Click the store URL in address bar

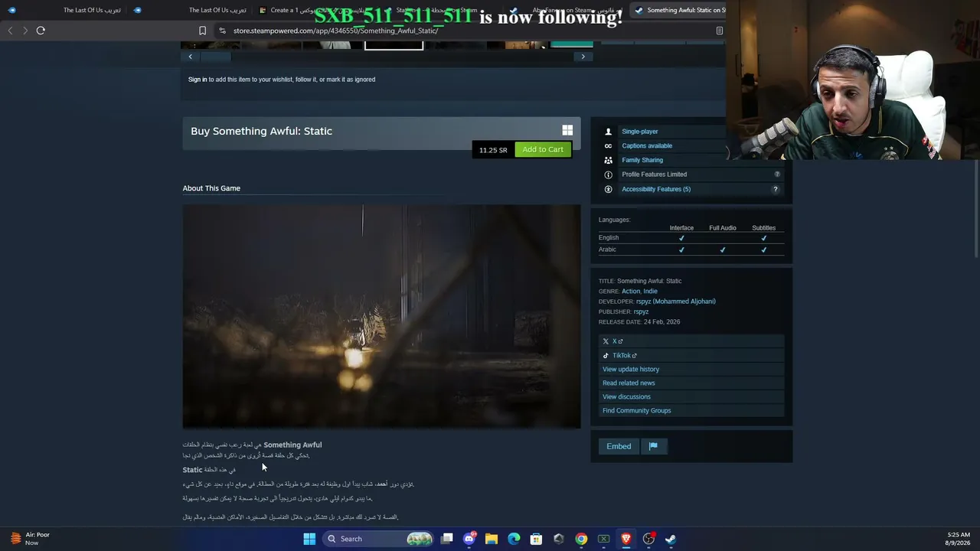pyautogui.click(x=335, y=31)
